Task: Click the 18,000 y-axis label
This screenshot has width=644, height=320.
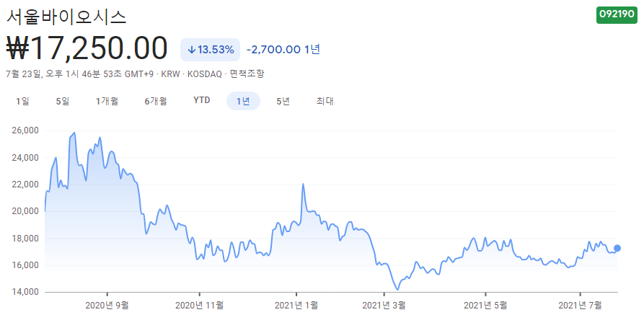Action: pos(26,239)
